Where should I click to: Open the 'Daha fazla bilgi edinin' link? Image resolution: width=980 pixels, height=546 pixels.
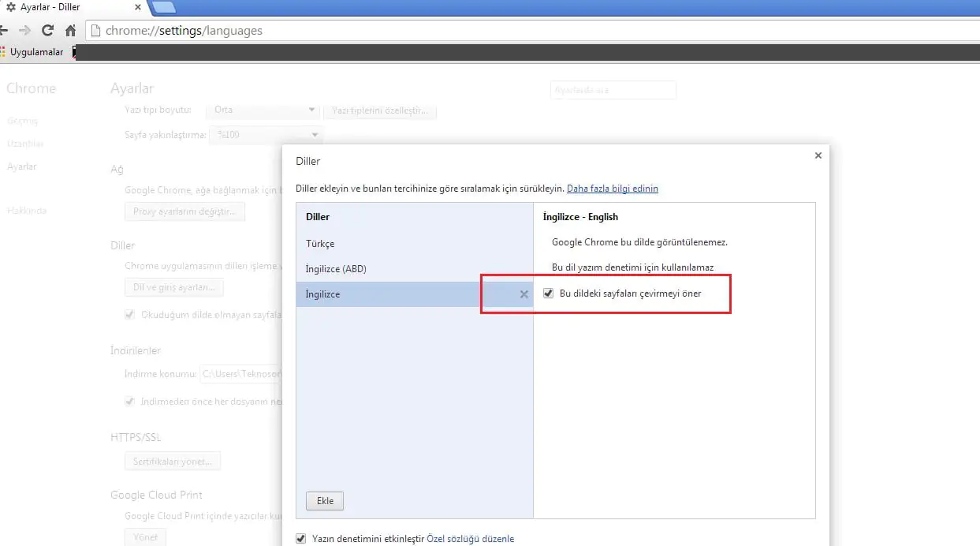pyautogui.click(x=613, y=188)
